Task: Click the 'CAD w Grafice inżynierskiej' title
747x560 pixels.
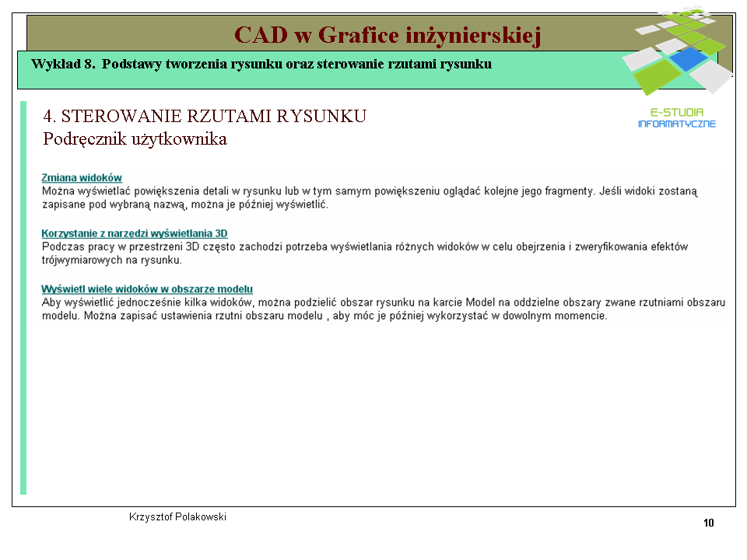Action: click(388, 35)
